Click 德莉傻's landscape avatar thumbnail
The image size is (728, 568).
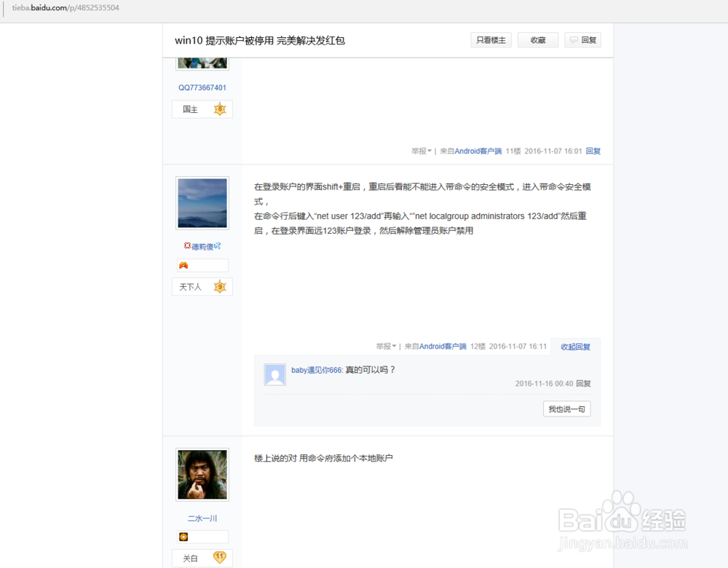pyautogui.click(x=202, y=202)
